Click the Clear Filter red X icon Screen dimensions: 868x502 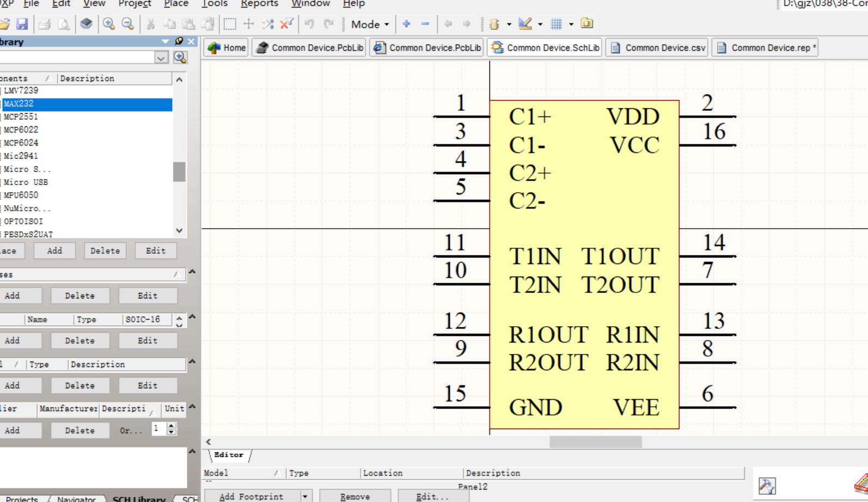[x=287, y=24]
